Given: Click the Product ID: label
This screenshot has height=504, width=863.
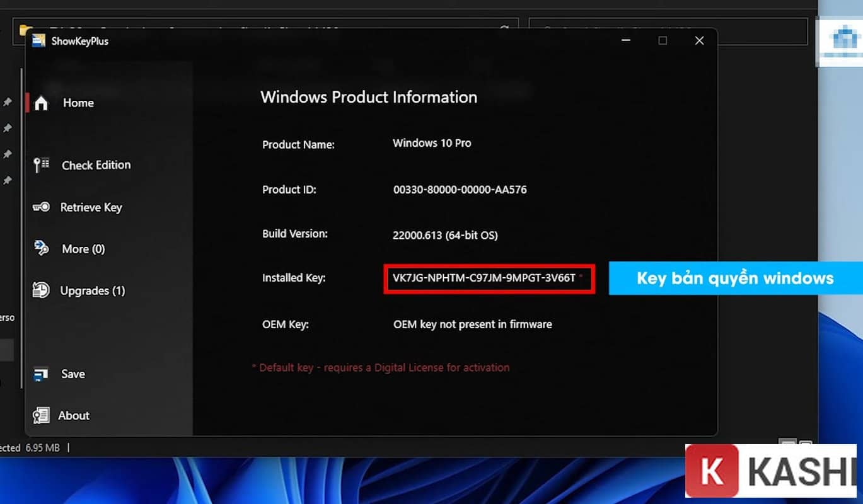Looking at the screenshot, I should 289,189.
